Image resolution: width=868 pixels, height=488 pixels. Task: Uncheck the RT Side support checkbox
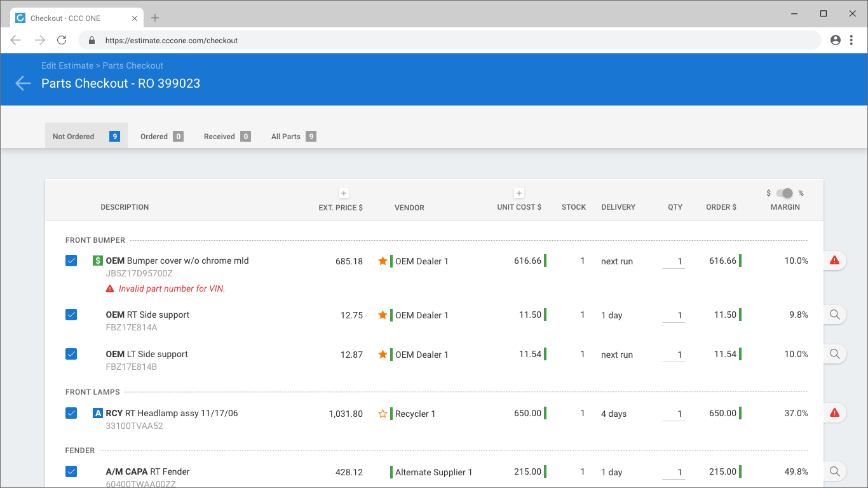(71, 315)
